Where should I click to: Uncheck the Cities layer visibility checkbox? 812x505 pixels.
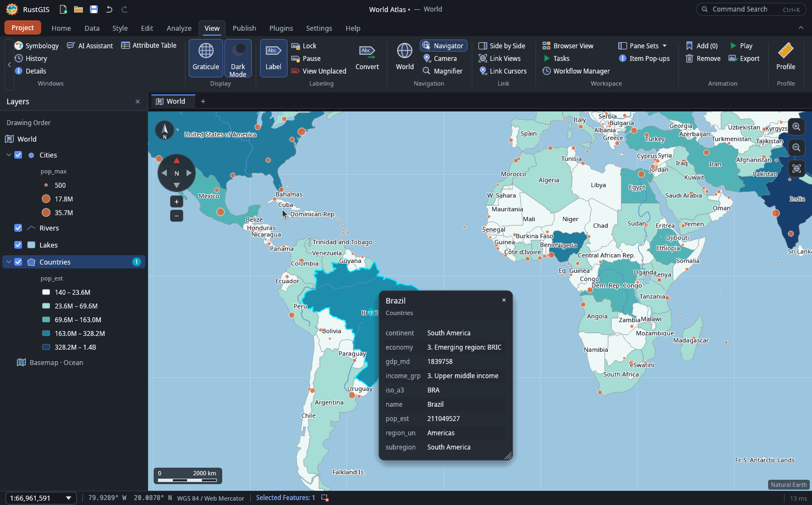coord(18,155)
